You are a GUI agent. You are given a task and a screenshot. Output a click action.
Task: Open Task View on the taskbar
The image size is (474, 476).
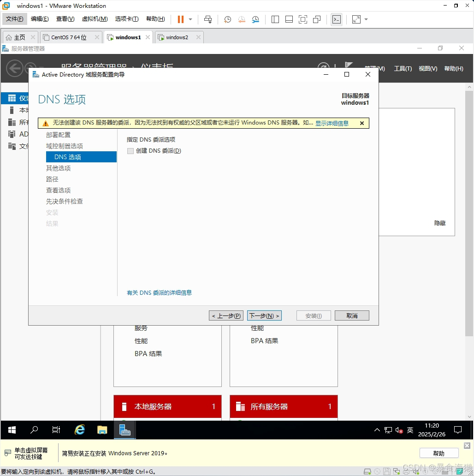(56, 430)
